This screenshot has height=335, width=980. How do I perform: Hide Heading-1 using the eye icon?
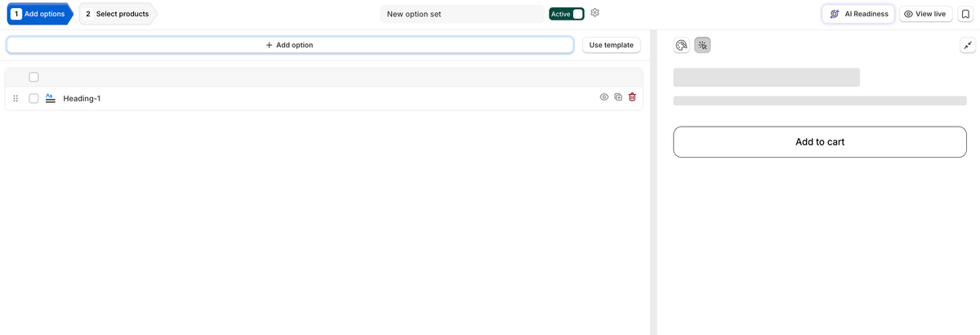(x=604, y=97)
